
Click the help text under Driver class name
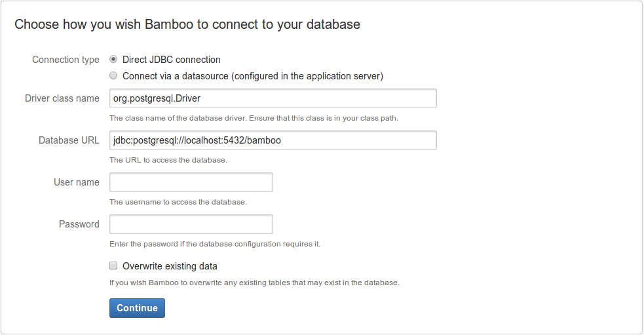[254, 118]
